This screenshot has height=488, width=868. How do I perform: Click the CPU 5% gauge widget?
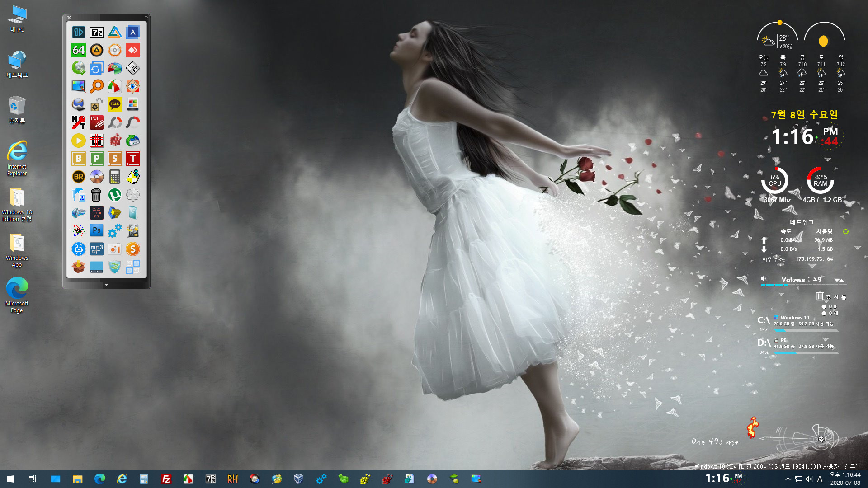(x=775, y=180)
